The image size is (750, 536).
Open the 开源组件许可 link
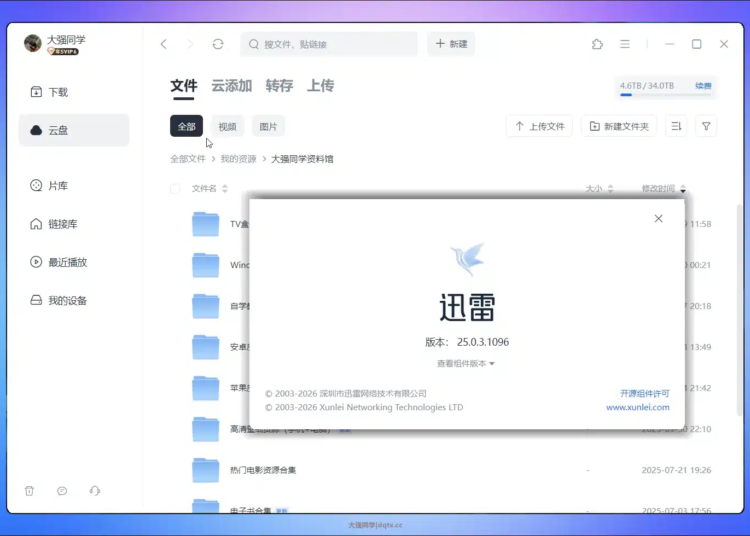coord(645,393)
